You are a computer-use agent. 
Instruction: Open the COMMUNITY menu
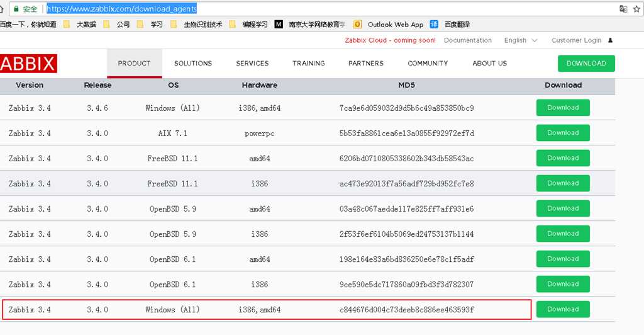(x=428, y=64)
